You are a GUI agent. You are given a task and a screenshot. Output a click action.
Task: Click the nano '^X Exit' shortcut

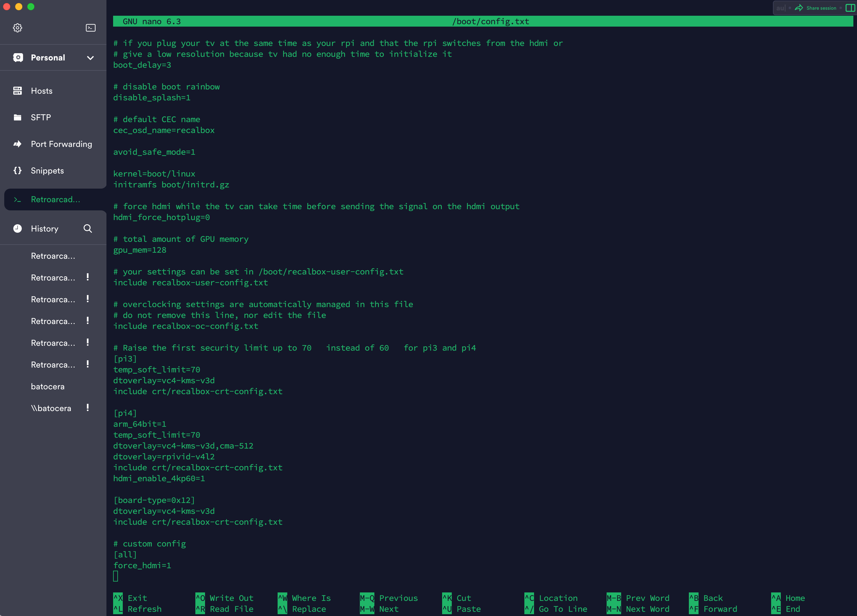pyautogui.click(x=130, y=598)
